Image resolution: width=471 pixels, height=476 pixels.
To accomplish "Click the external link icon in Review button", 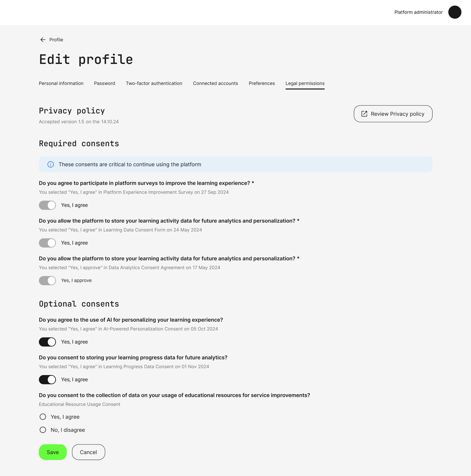I will tap(364, 114).
